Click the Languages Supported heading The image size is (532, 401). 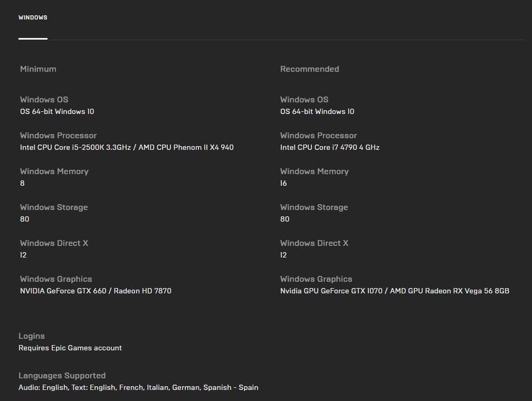pos(62,376)
